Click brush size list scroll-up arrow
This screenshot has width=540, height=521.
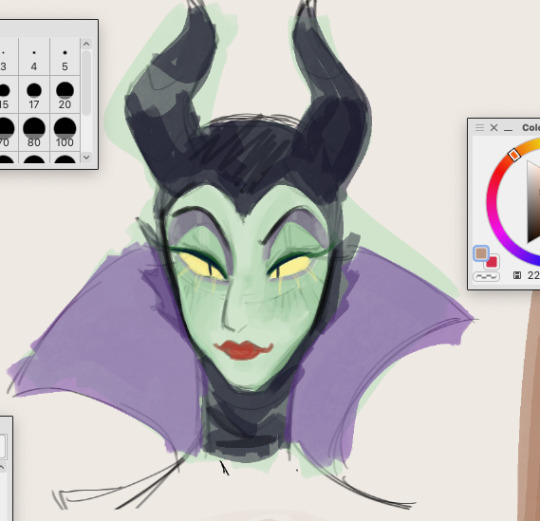pyautogui.click(x=86, y=44)
